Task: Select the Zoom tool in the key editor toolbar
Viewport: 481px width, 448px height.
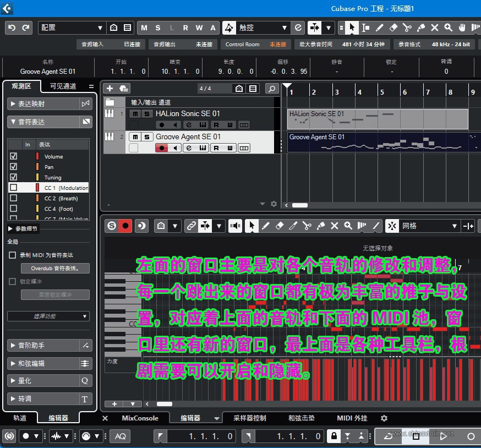Action: click(348, 226)
